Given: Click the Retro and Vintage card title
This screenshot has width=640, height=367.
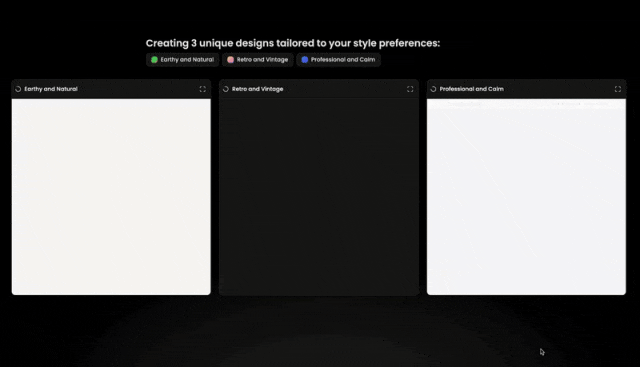Looking at the screenshot, I should 258,89.
